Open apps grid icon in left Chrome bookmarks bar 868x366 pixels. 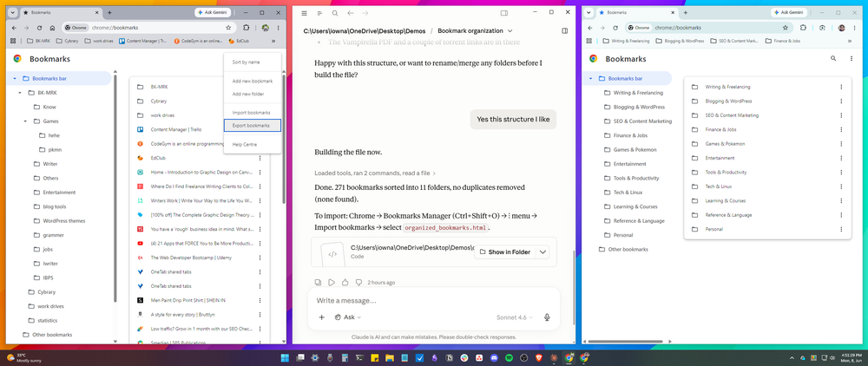14,41
